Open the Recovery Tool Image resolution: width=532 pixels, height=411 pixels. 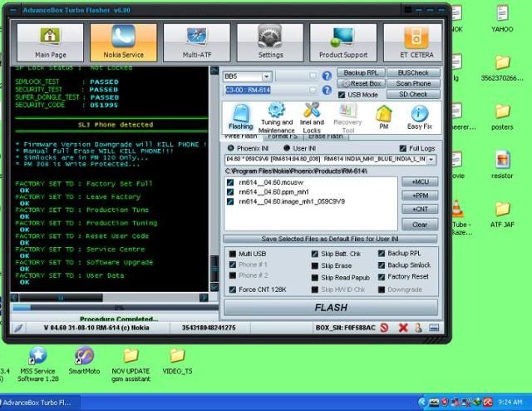pyautogui.click(x=347, y=117)
